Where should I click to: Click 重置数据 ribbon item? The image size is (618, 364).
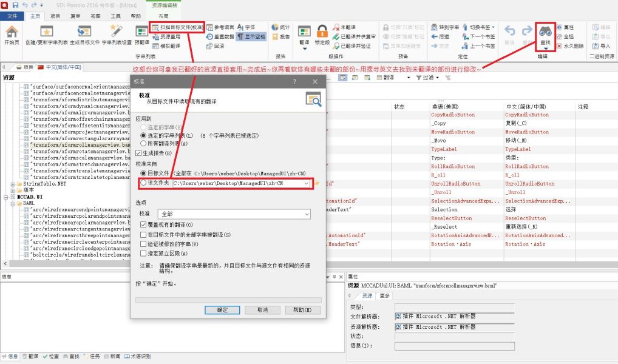click(220, 36)
